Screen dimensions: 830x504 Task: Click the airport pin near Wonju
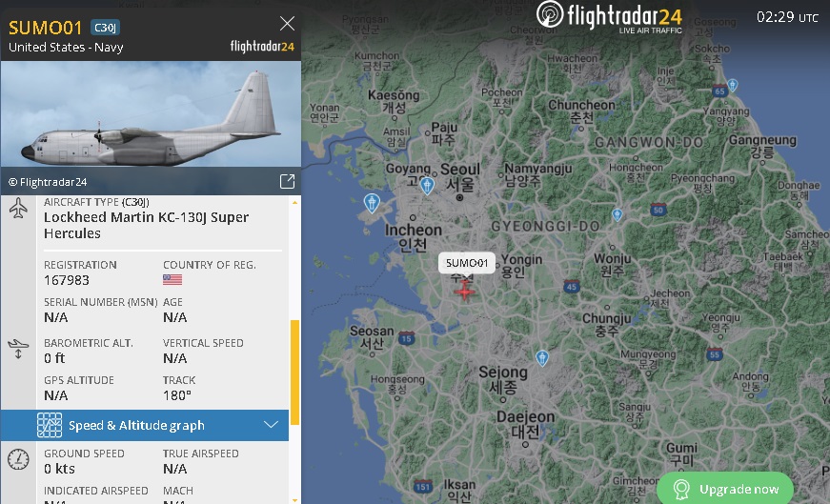coord(617,215)
